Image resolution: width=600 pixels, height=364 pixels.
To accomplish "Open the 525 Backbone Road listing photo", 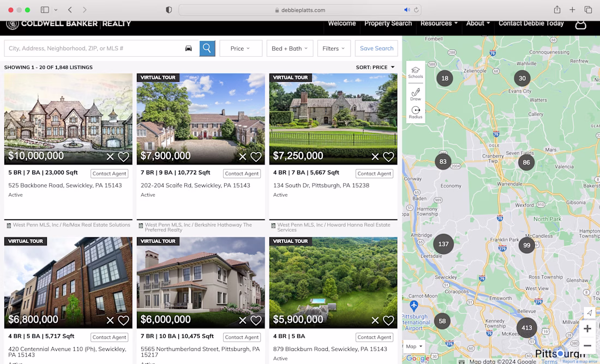I will [68, 119].
